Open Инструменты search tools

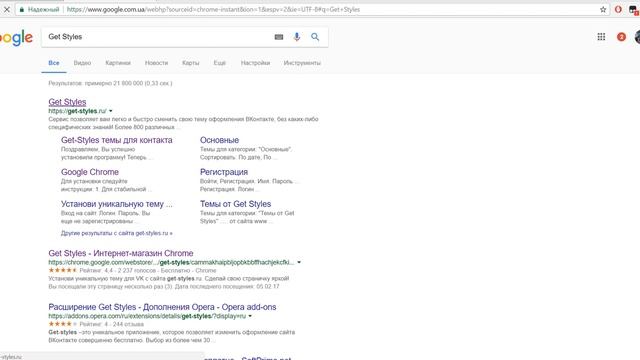click(x=302, y=63)
